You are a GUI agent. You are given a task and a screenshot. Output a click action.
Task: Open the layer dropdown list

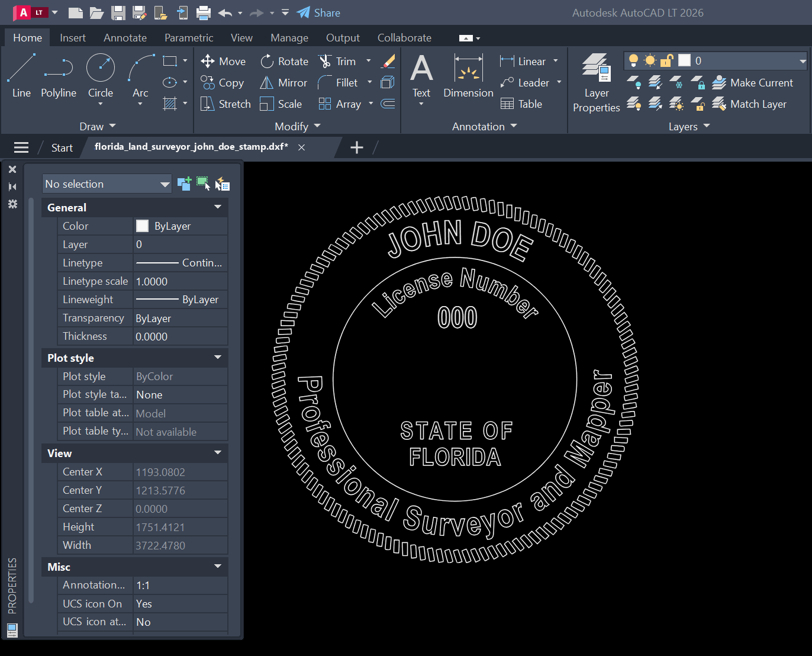tap(803, 60)
